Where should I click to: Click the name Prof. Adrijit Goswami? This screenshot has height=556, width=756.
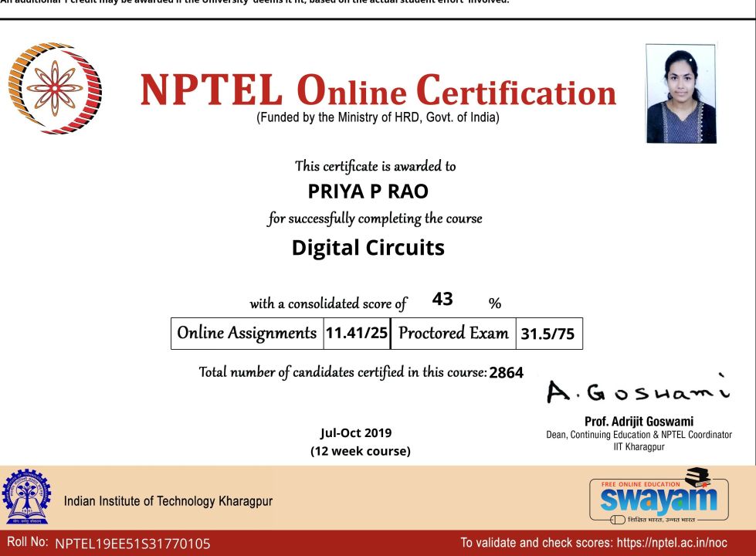click(639, 422)
